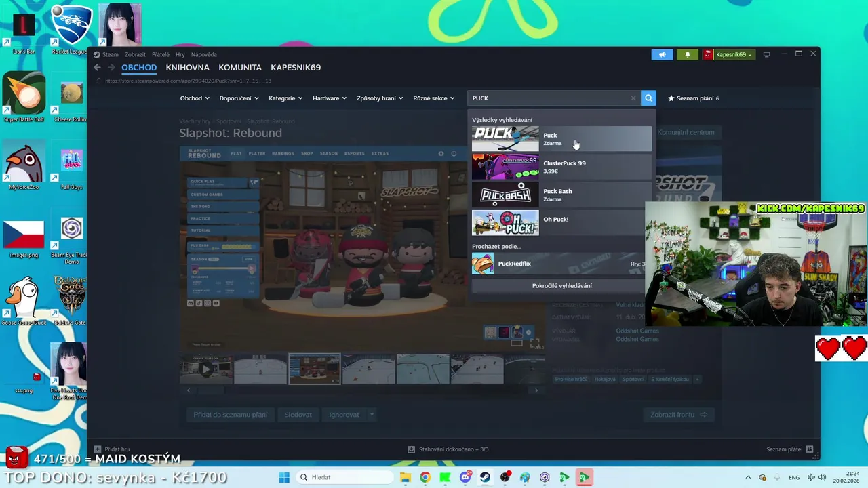Expand the Obchod store dropdown
This screenshot has height=488, width=868.
coord(194,98)
